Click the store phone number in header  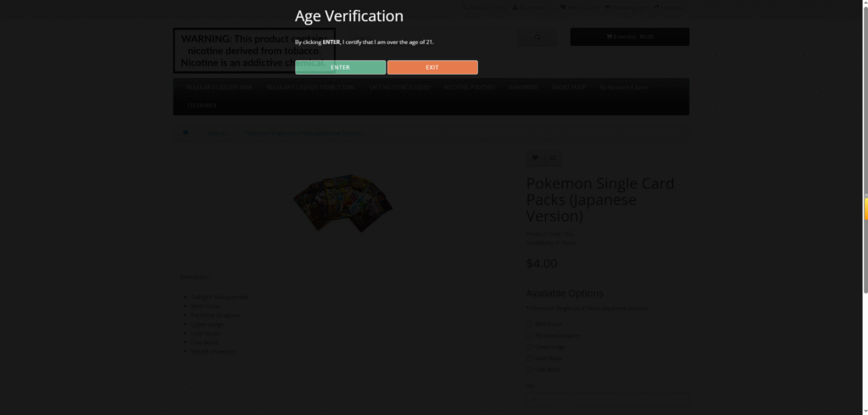tap(484, 7)
